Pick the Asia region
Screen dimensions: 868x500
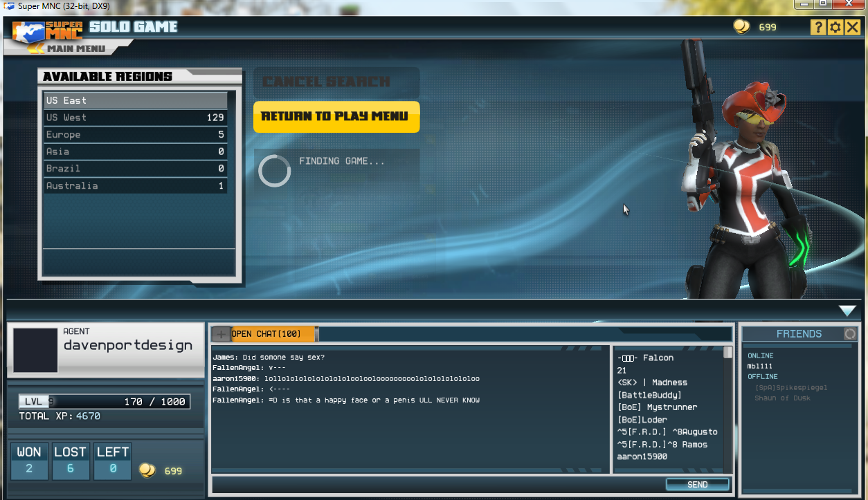[x=136, y=151]
